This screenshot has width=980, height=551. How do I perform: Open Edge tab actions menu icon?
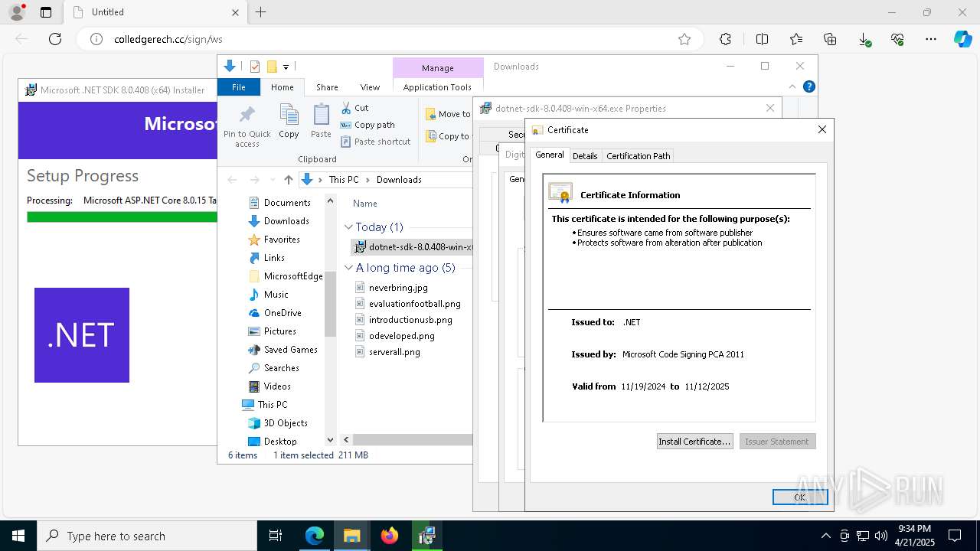pos(46,12)
